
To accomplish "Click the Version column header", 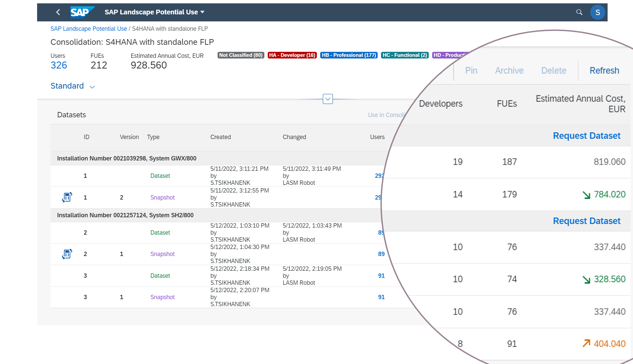I will coord(129,137).
